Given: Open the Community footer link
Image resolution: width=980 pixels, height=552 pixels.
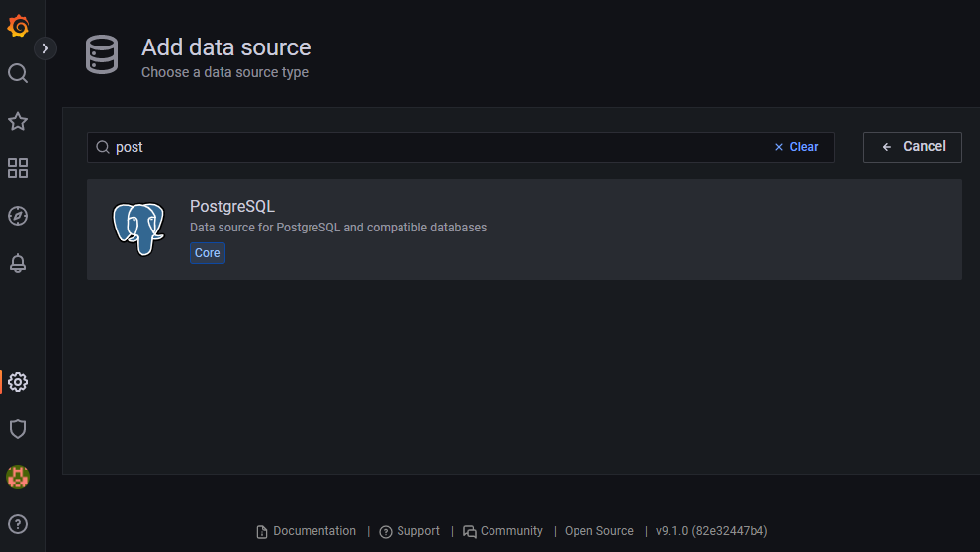Looking at the screenshot, I should (502, 531).
